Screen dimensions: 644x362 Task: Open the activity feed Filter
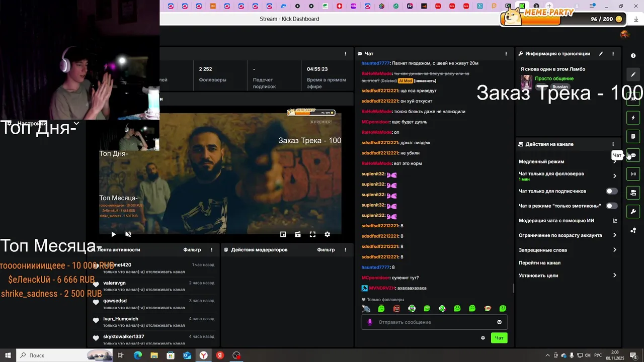click(x=192, y=250)
